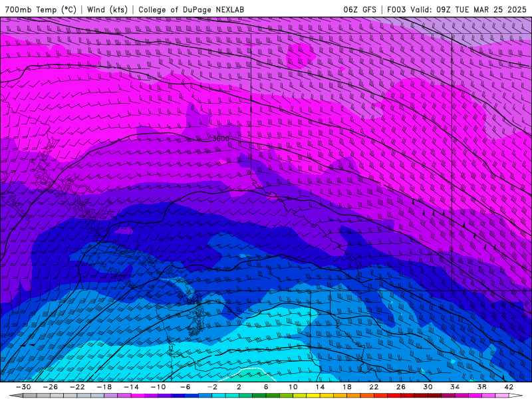Click the '22' color bar label
This screenshot has height=399, width=532.
pyautogui.click(x=374, y=387)
